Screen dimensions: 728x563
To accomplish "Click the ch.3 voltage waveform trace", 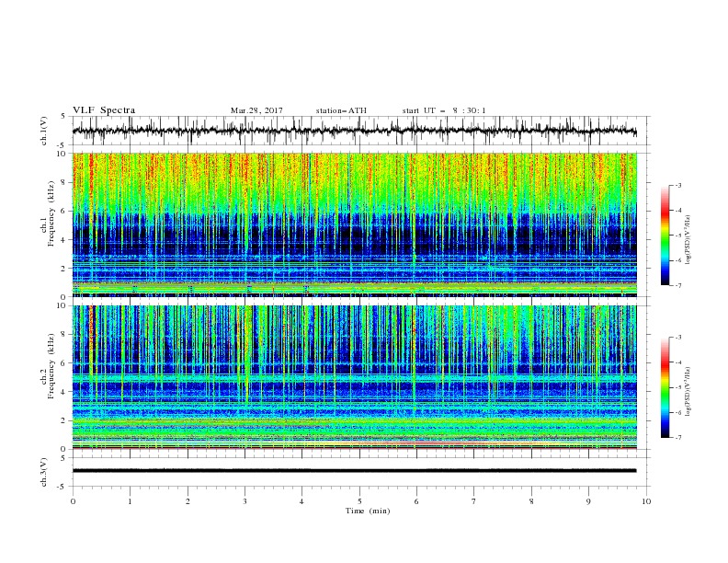I will (354, 471).
